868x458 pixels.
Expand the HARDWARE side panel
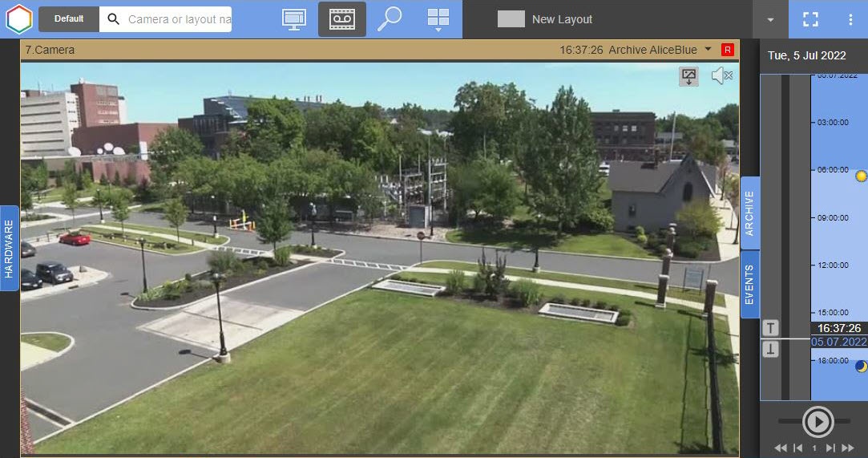(x=9, y=248)
